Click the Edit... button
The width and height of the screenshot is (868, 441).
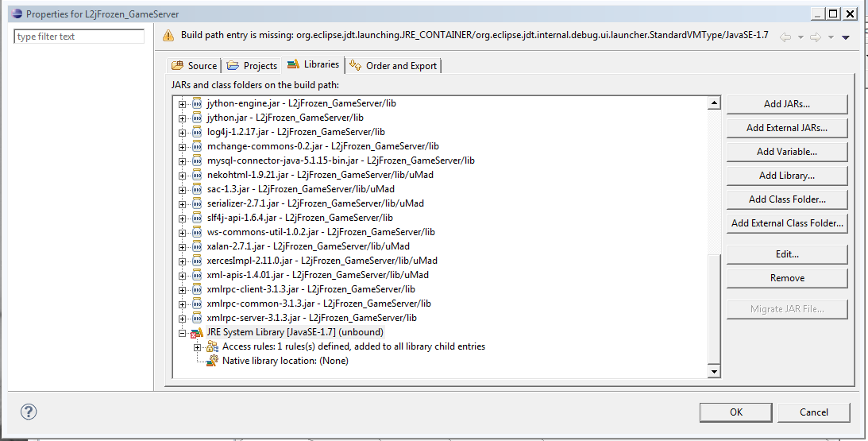pos(787,254)
